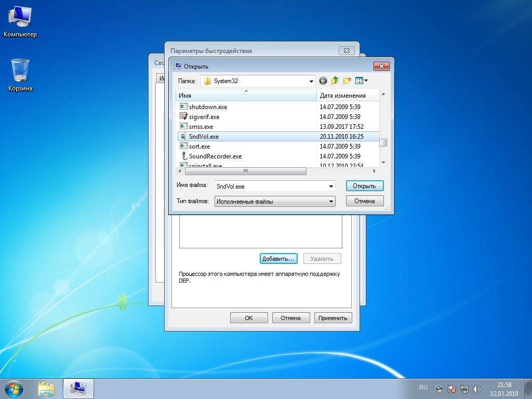Go up one folder level icon

point(335,81)
